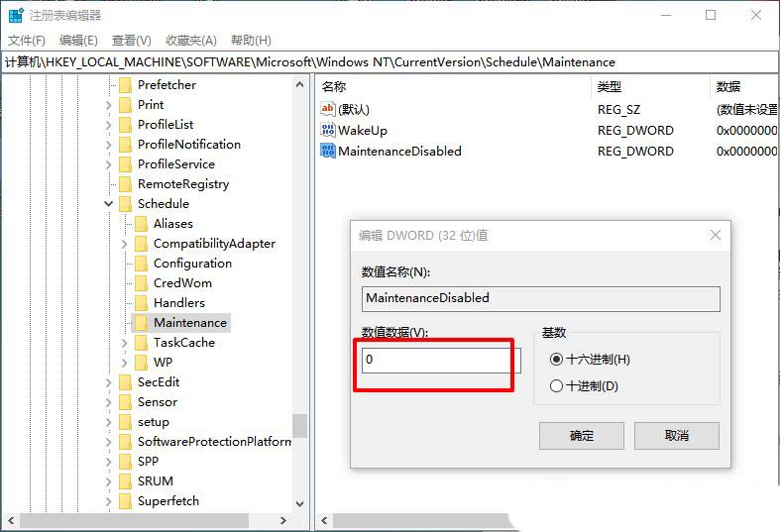This screenshot has width=780, height=532.
Task: Click the 取消 cancel button
Action: 677,436
